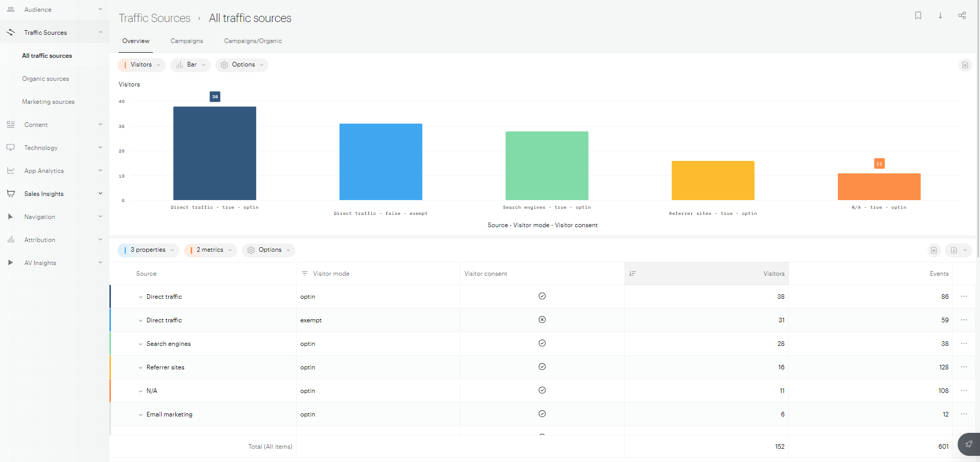Click the rocket icon button
The image size is (980, 462).
click(968, 444)
